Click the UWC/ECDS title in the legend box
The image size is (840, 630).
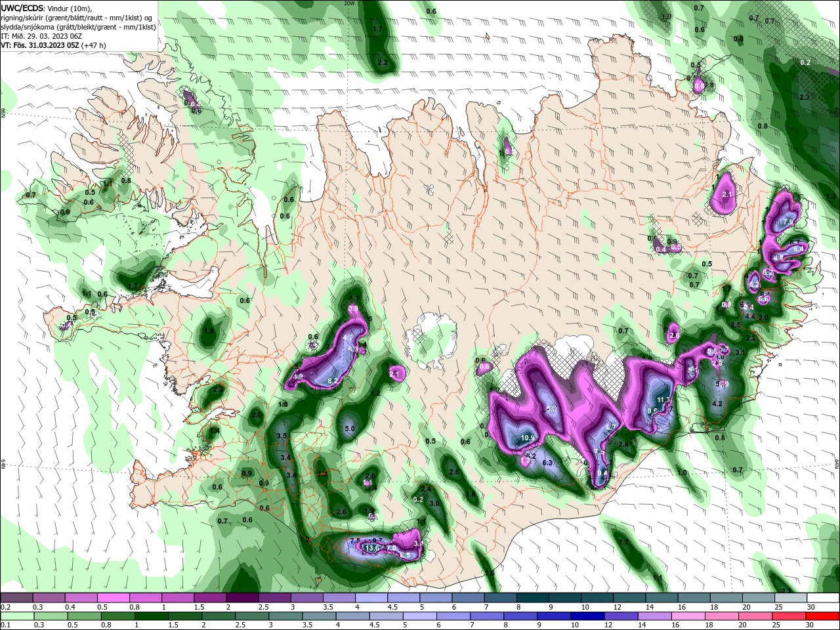[x=24, y=8]
